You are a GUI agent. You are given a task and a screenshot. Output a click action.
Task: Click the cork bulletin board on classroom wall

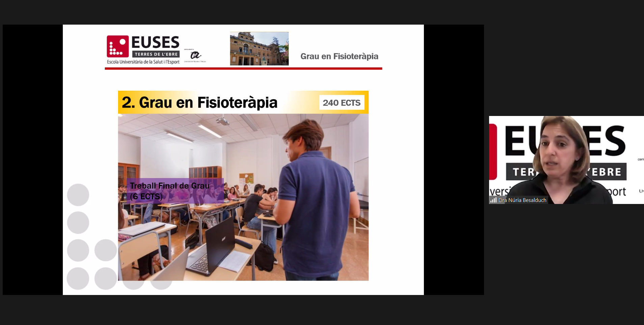(246, 179)
